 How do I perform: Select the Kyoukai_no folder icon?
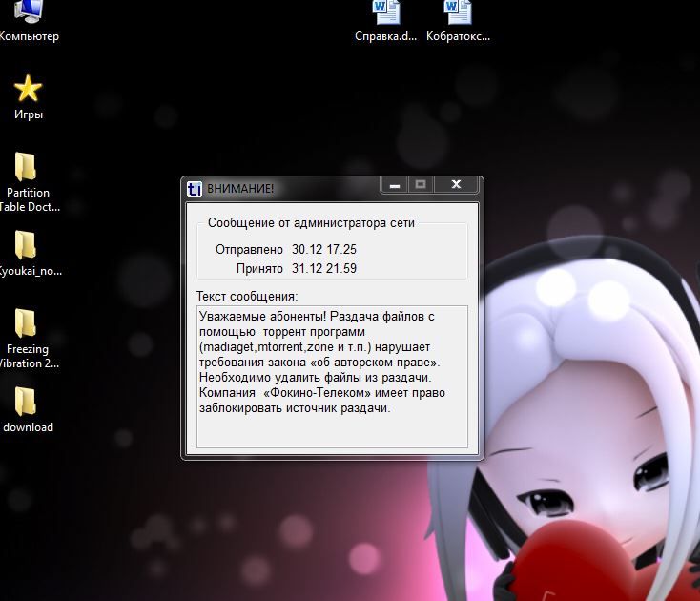click(26, 244)
